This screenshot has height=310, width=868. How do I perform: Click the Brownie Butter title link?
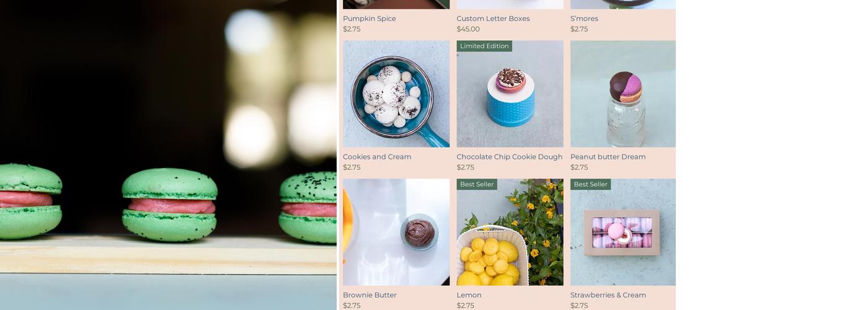370,295
